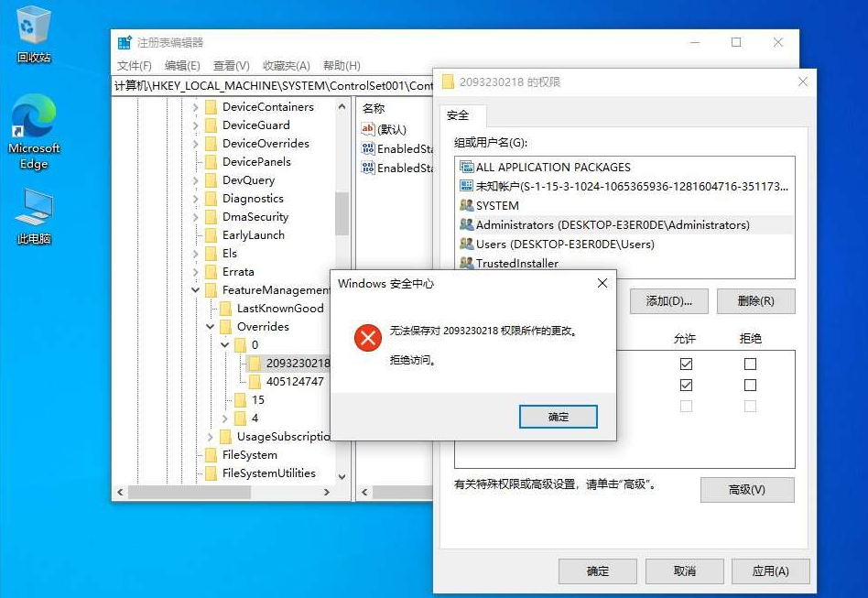The width and height of the screenshot is (868, 598).
Task: Open the 收藏夹(A) menu
Action: tap(286, 66)
